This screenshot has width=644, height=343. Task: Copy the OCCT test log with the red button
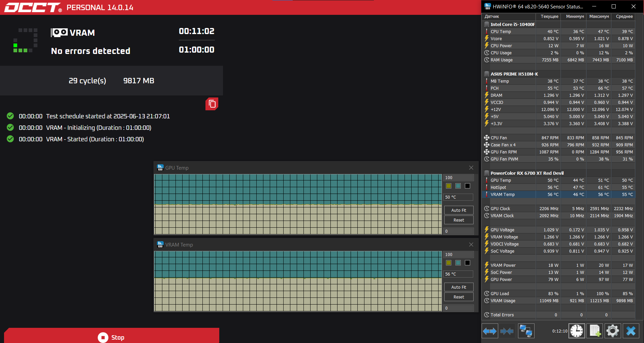(212, 104)
